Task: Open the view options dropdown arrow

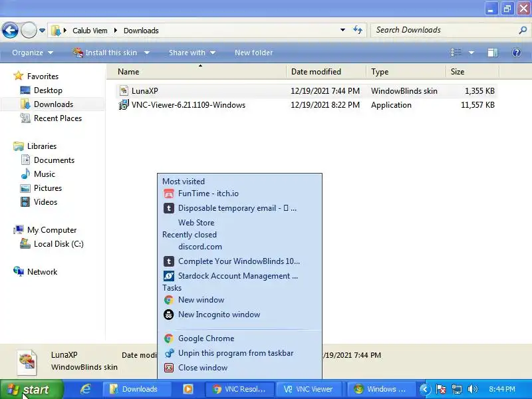Action: tap(471, 53)
